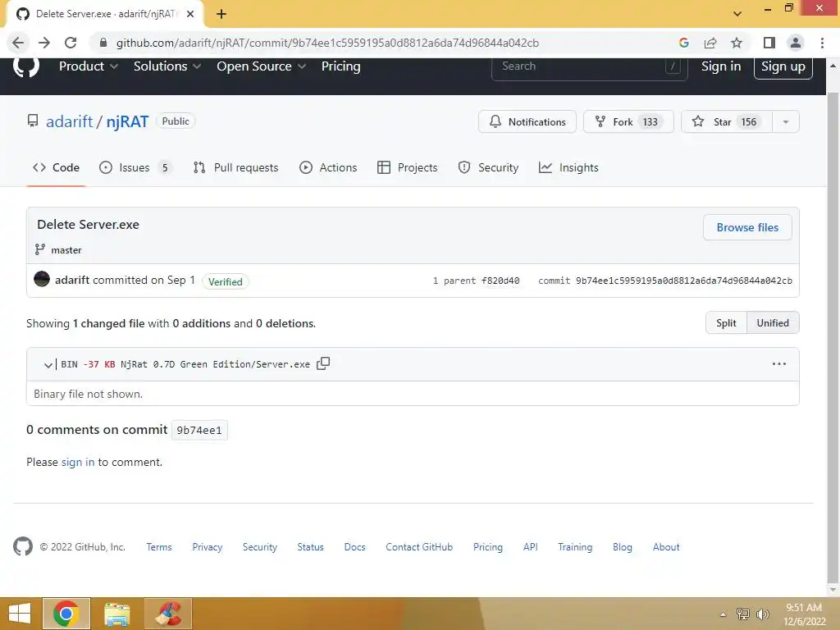The height and width of the screenshot is (630, 840).
Task: Expand the Solutions dropdown menu
Action: 167,66
